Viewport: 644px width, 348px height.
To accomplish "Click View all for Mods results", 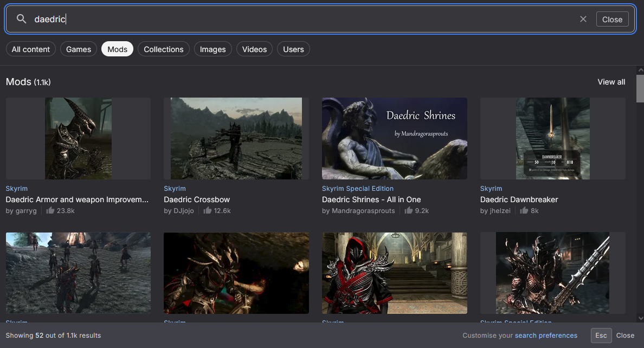I will pos(611,82).
